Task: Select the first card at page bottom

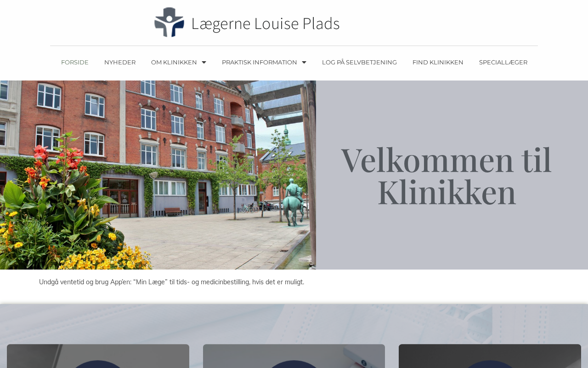Action: coord(98,356)
